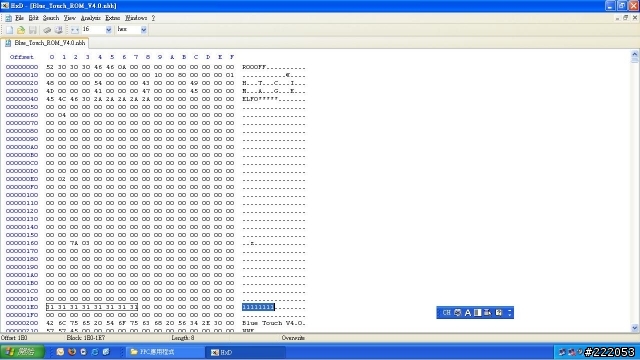The width and height of the screenshot is (640, 360).
Task: Click the second system tray icon
Action: [571, 352]
